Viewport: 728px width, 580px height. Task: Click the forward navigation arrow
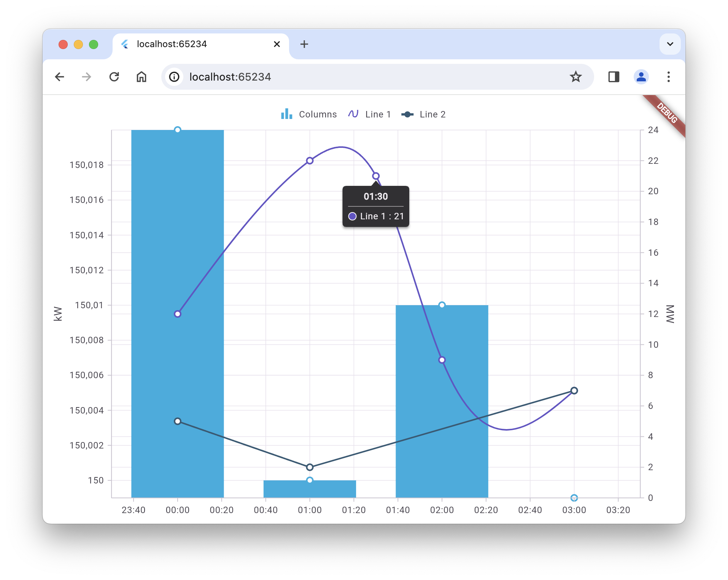[x=87, y=77]
